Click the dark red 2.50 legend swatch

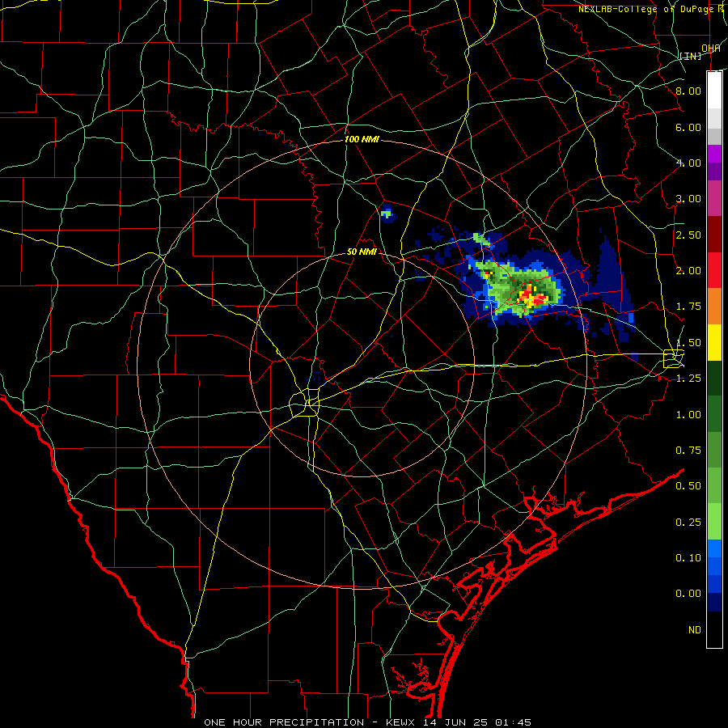click(714, 234)
